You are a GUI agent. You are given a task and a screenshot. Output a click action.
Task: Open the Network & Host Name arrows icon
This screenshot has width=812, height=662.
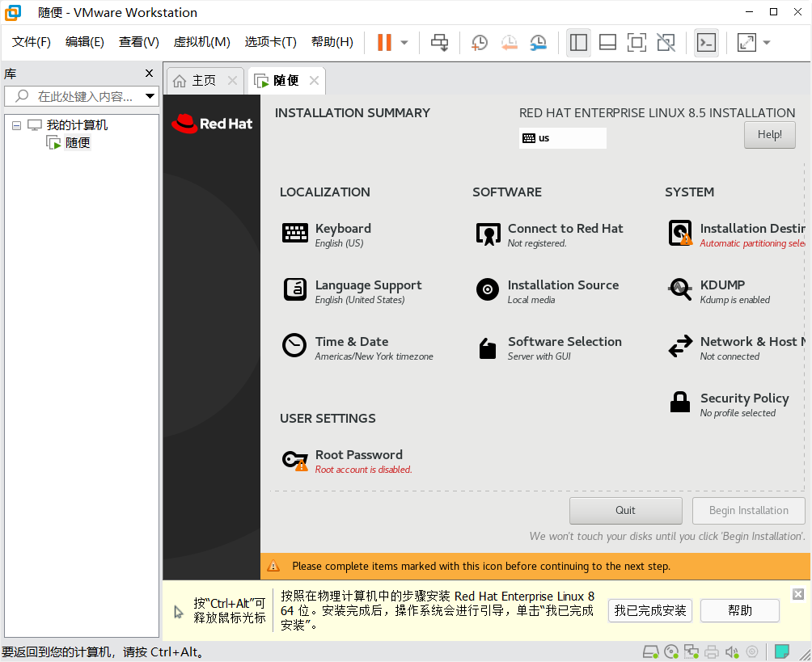point(680,346)
